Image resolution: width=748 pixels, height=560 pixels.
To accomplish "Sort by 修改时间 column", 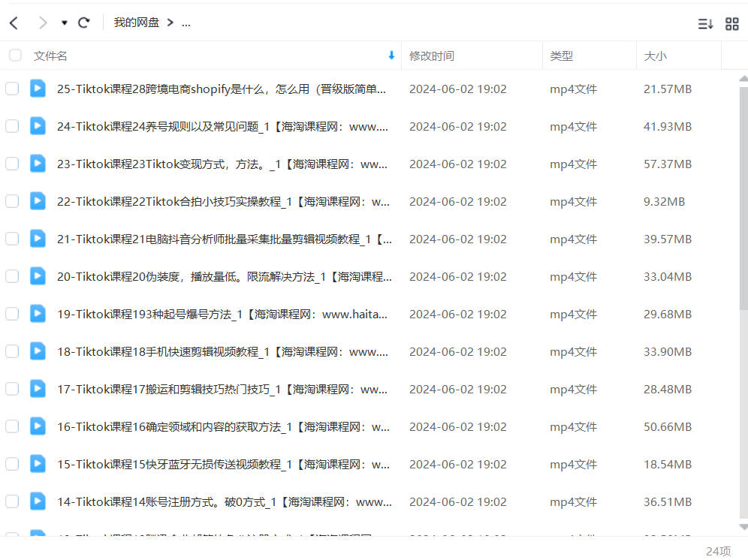I will click(x=432, y=56).
